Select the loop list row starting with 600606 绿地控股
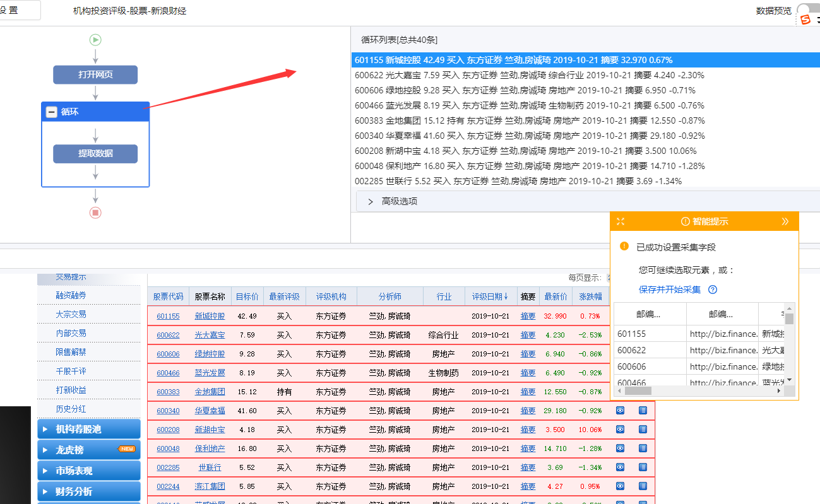Screen dimensions: 820x504 (585, 90)
